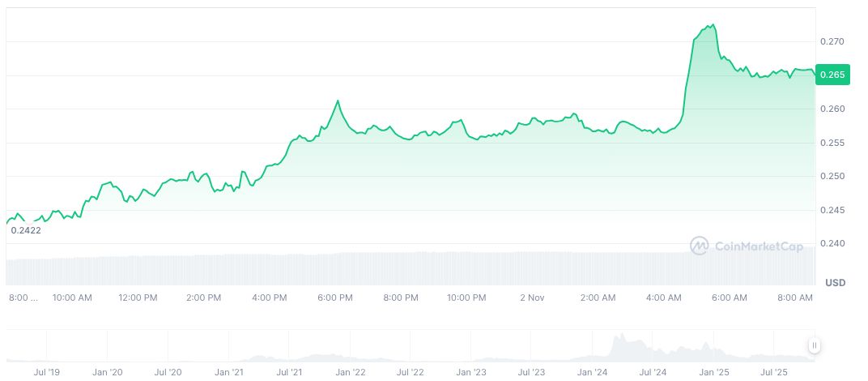868x381 pixels.
Task: Click the 4:00 AM time axis label
Action: (x=664, y=298)
